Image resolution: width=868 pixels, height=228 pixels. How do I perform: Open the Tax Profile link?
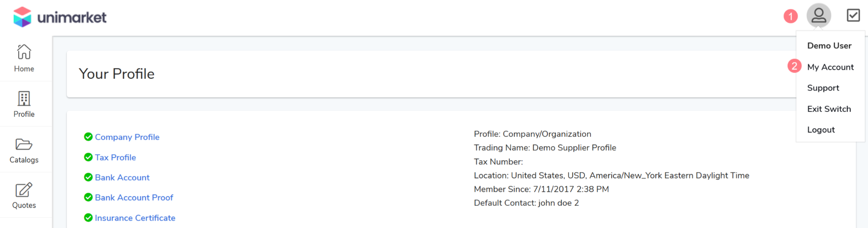(115, 157)
